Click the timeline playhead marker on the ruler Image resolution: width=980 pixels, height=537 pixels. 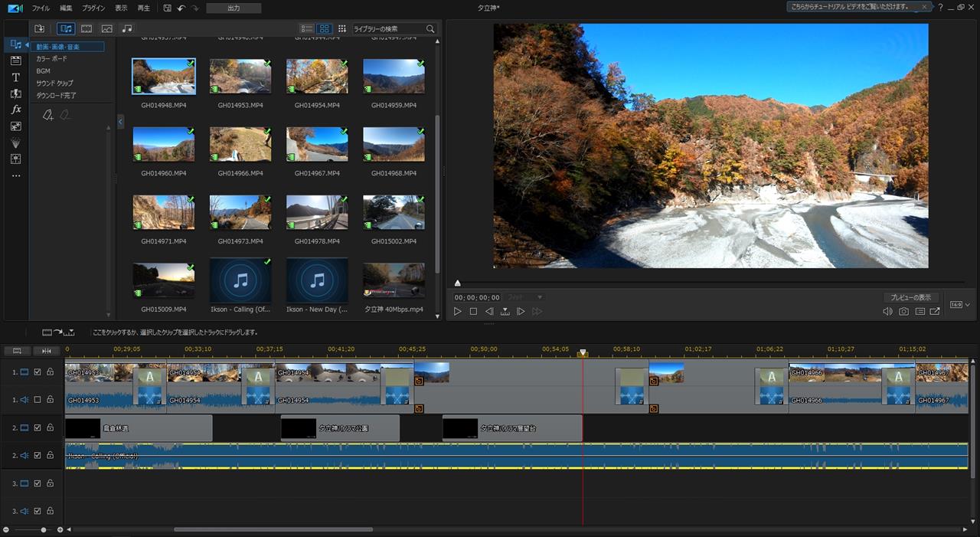pyautogui.click(x=583, y=353)
